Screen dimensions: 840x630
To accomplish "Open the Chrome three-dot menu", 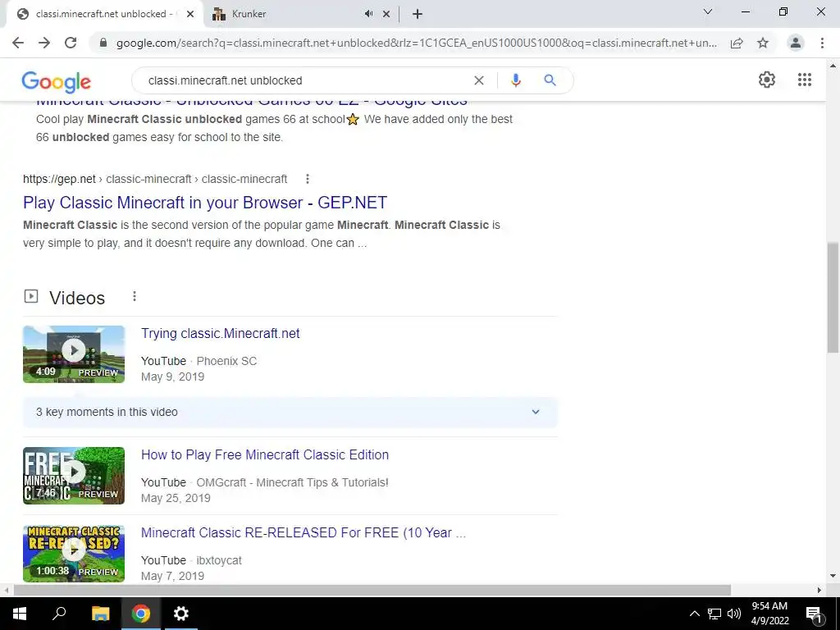I will coord(822,43).
